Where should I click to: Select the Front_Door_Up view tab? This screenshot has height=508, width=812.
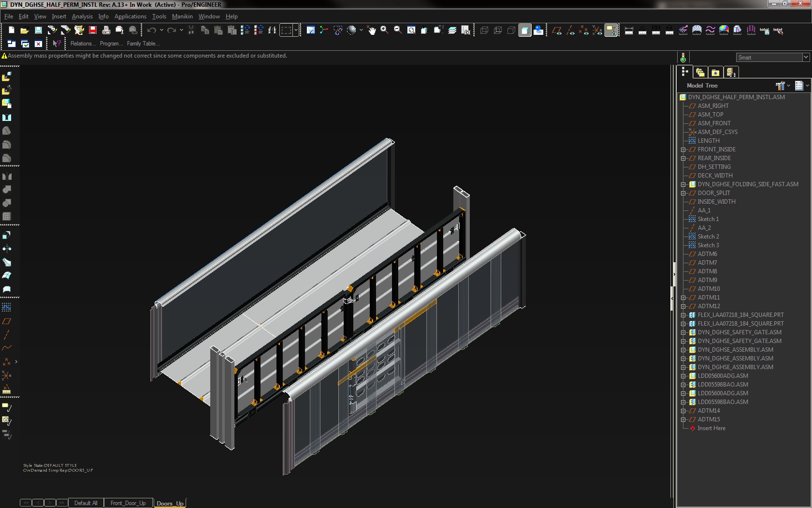(x=128, y=503)
